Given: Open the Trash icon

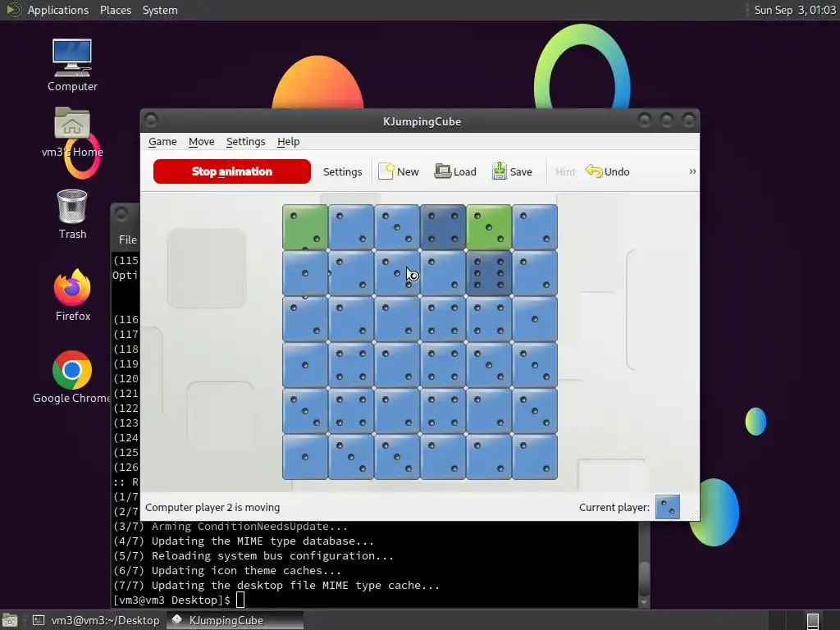Looking at the screenshot, I should pos(72,214).
